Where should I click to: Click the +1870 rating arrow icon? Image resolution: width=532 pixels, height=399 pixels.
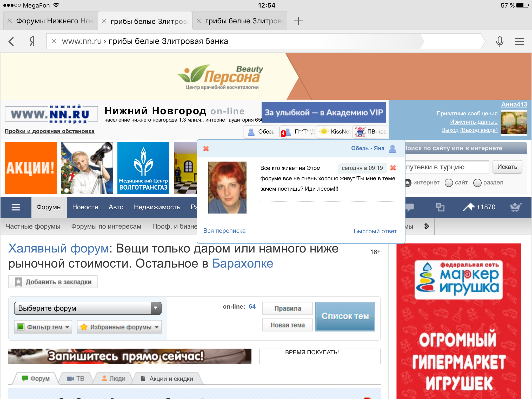(x=469, y=207)
